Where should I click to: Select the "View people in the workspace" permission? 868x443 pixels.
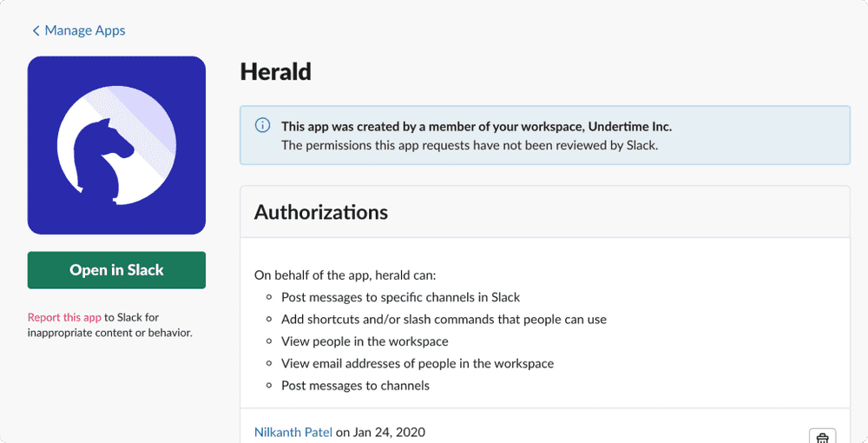coord(365,341)
